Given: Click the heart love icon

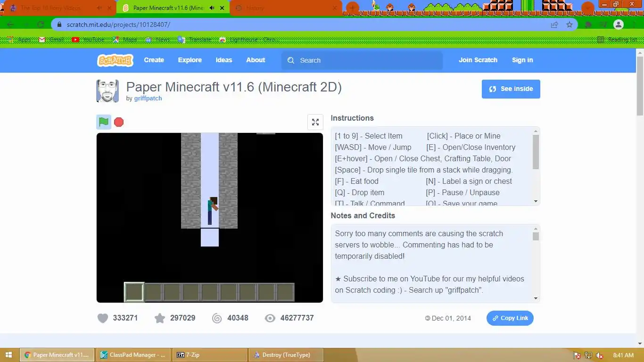Looking at the screenshot, I should click(103, 318).
